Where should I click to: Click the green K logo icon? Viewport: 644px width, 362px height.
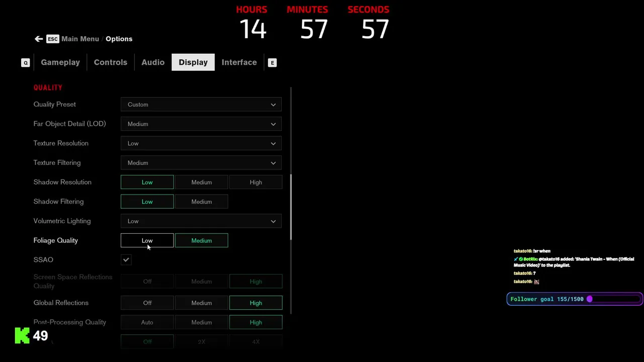pyautogui.click(x=22, y=335)
